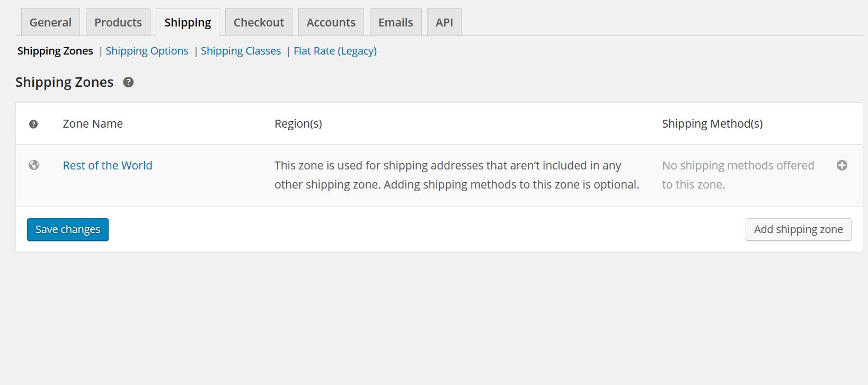Open the General settings tab
Screen dimensions: 868x385
click(x=50, y=22)
